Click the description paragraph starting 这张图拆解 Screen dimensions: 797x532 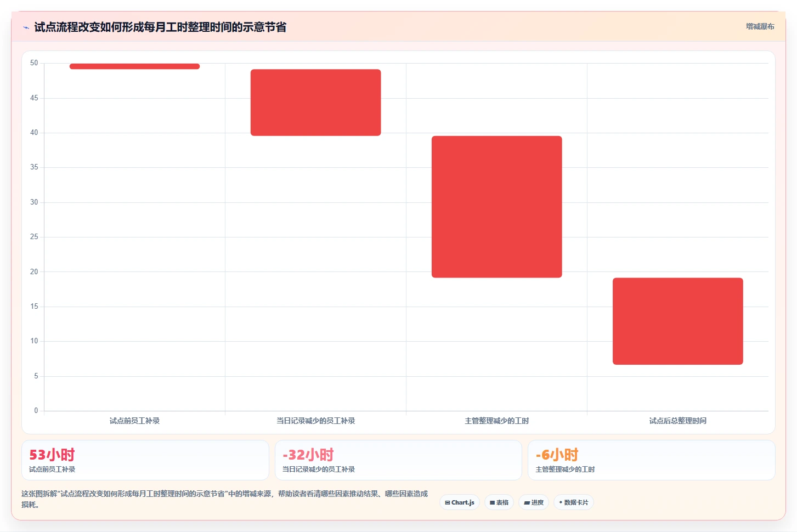224,499
